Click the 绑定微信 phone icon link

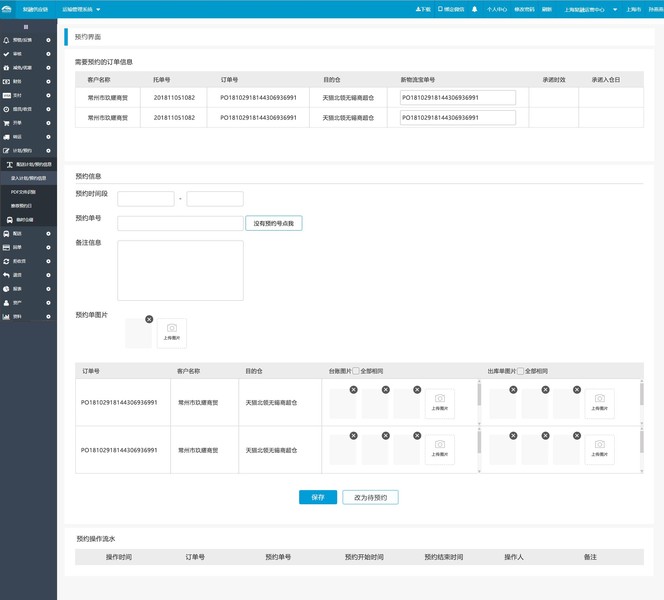tap(451, 9)
